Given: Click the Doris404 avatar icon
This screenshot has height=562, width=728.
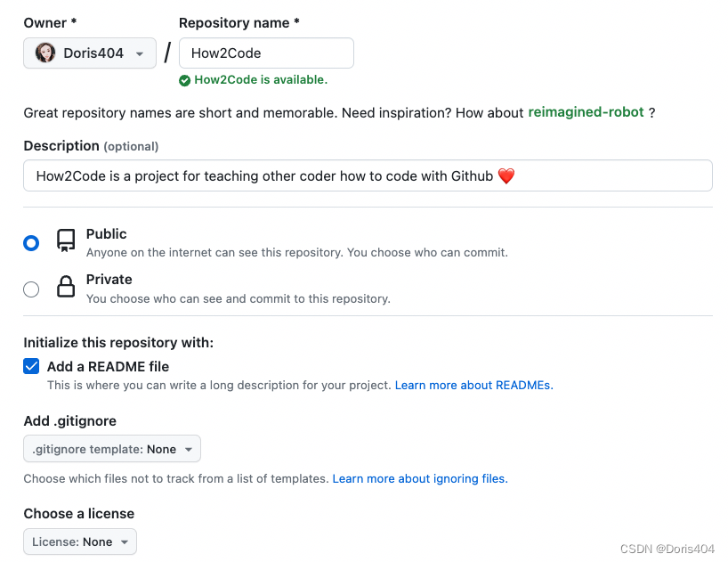Looking at the screenshot, I should click(x=45, y=53).
